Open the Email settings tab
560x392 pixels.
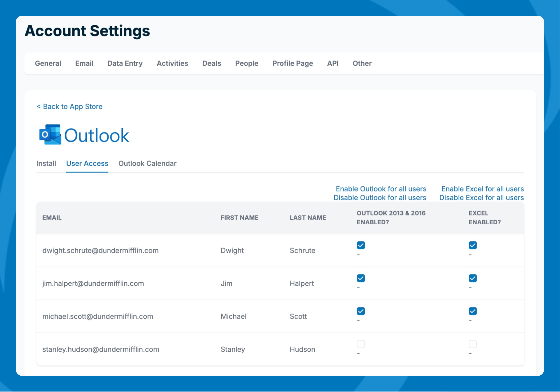pos(84,64)
